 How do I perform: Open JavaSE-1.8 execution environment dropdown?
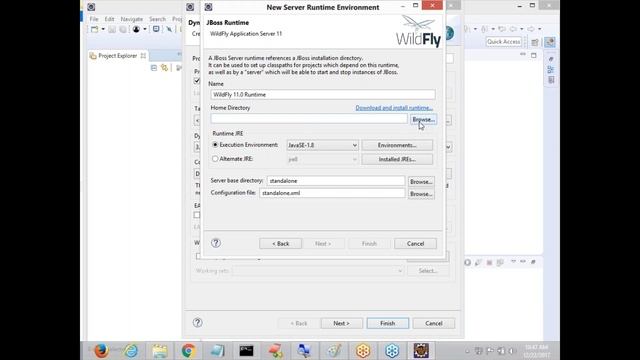point(322,145)
